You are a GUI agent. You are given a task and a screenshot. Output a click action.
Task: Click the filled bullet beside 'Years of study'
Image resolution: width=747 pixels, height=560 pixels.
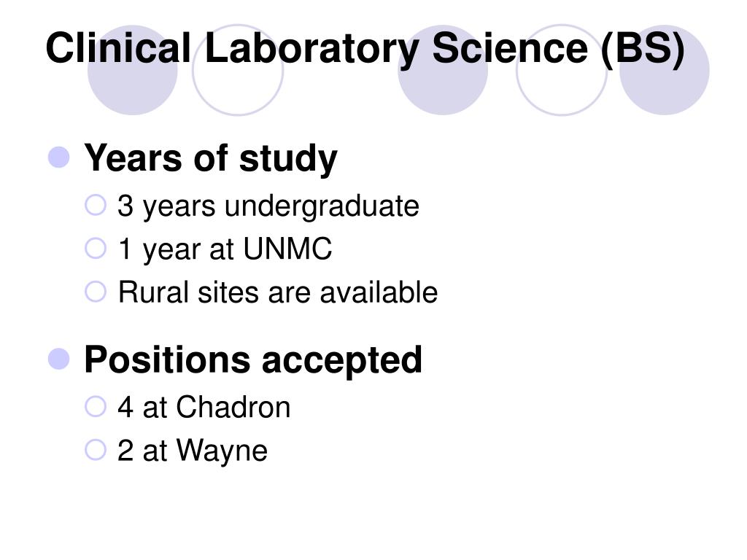(x=59, y=157)
